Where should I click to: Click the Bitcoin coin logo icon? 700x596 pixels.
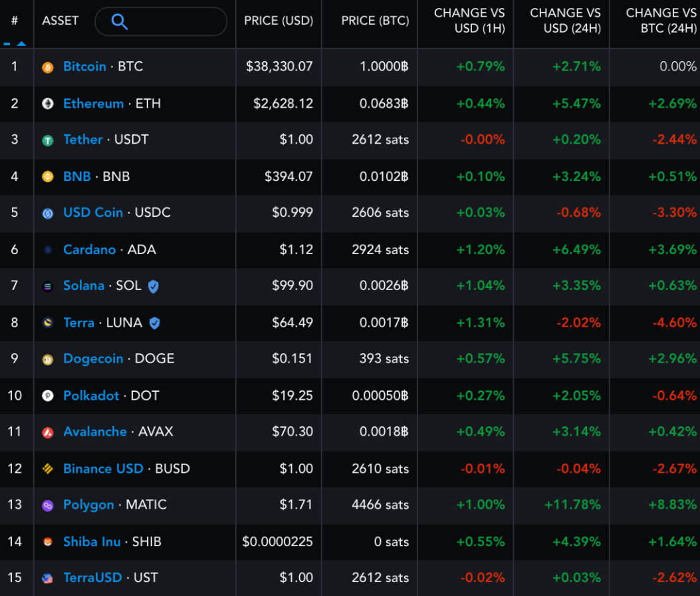click(48, 67)
